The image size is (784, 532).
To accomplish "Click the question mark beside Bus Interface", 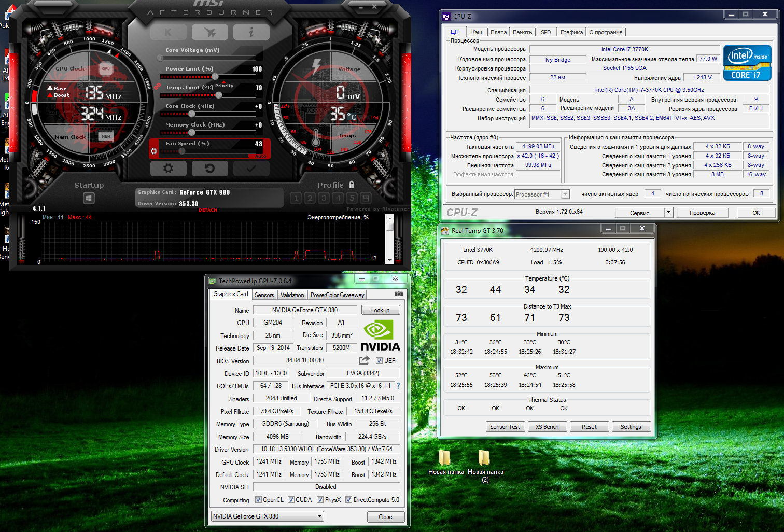I will coord(398,386).
